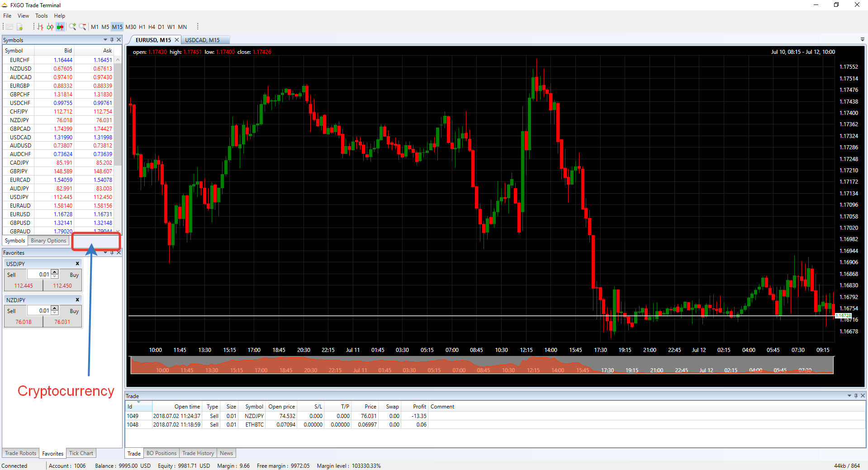
Task: Expand chart tab list dropdown at right
Action: pos(862,40)
